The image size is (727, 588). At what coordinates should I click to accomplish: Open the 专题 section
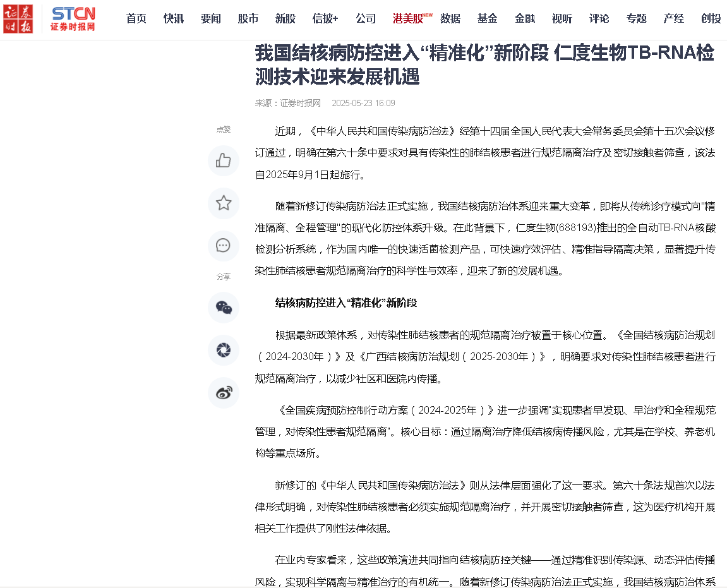pos(636,18)
